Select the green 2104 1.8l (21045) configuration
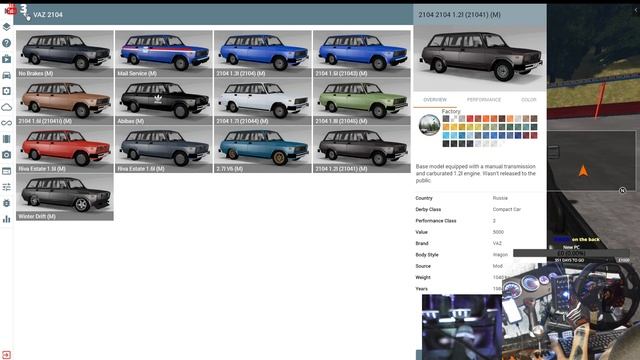Viewport: 640px width, 360px height. pos(362,101)
